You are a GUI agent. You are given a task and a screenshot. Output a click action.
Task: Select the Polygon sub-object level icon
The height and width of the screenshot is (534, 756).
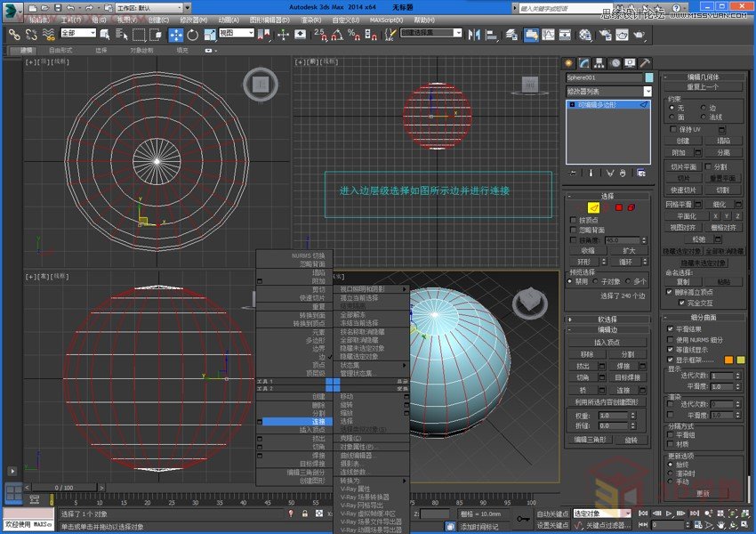pos(618,207)
